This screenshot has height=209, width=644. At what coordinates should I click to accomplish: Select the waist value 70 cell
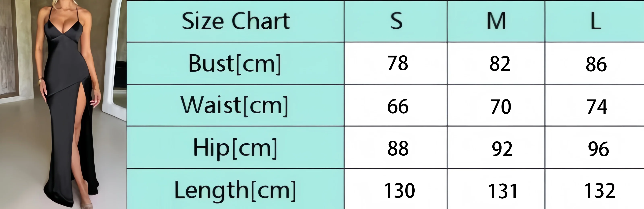tap(496, 105)
